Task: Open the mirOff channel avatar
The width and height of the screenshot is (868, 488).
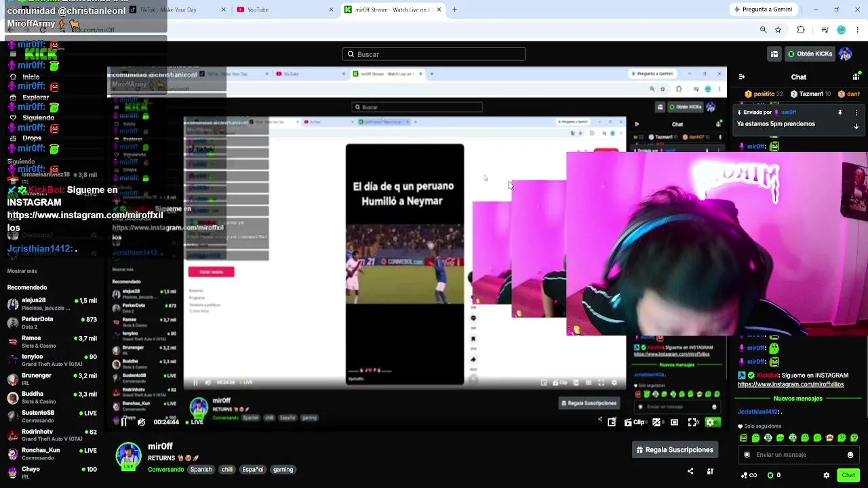Action: pos(128,456)
